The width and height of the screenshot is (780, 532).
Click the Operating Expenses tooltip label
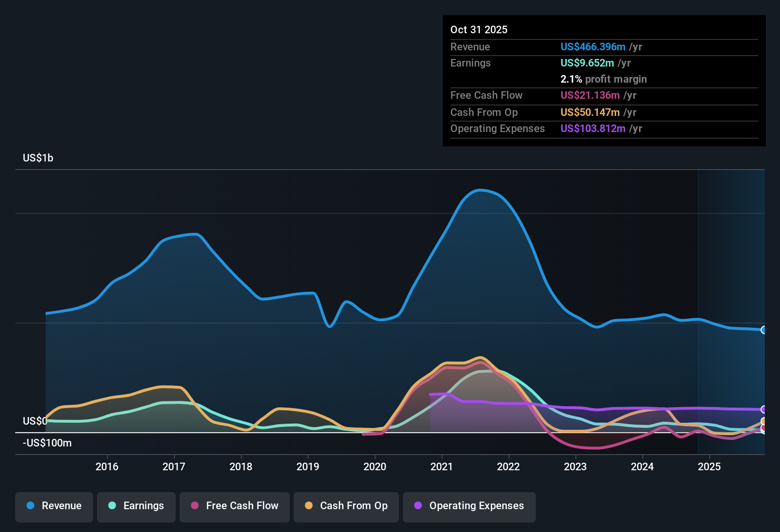coord(497,128)
